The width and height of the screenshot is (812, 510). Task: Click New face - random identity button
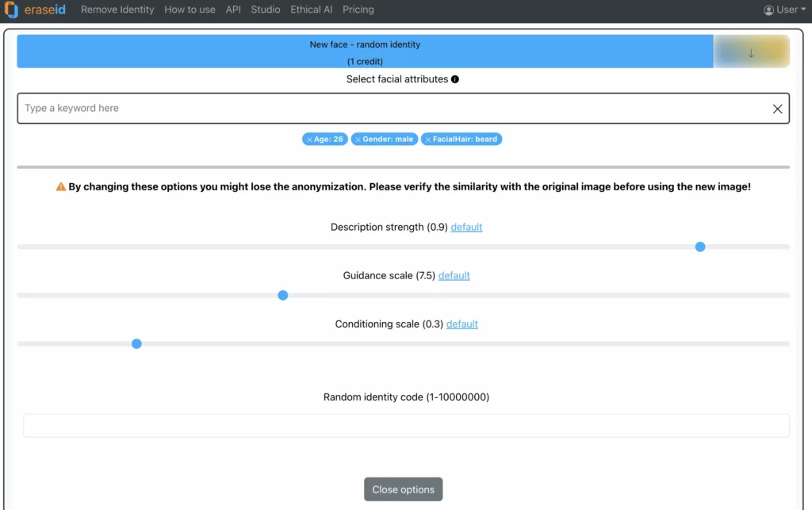[365, 52]
